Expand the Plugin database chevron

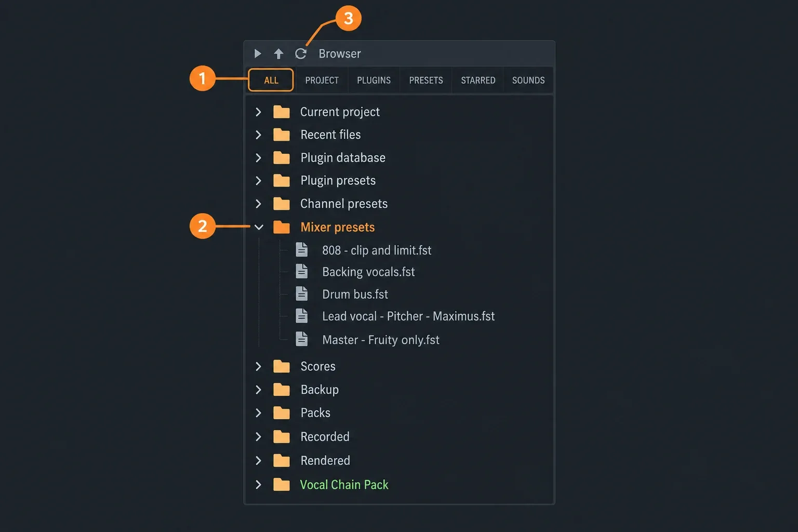point(258,157)
